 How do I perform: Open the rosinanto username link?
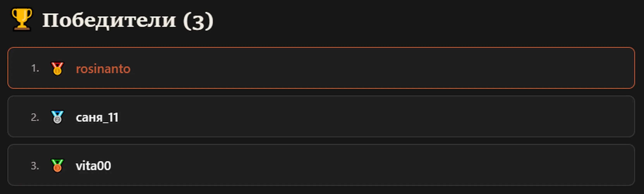[103, 69]
